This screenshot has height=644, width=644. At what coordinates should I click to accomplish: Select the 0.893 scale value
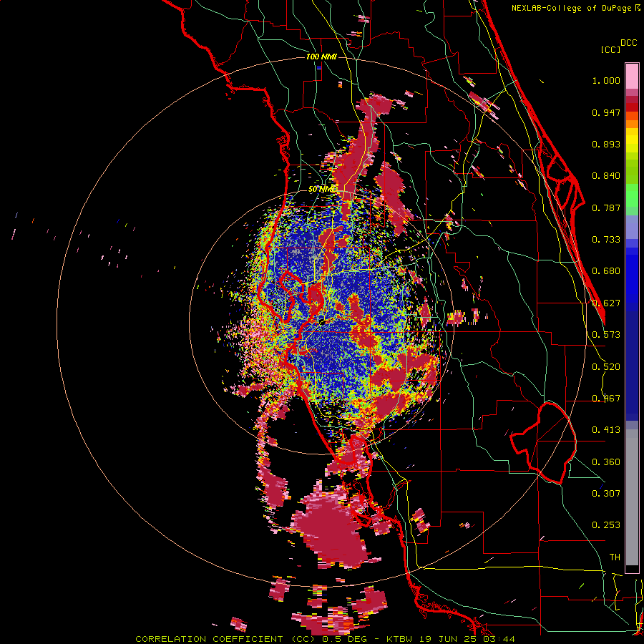point(606,144)
